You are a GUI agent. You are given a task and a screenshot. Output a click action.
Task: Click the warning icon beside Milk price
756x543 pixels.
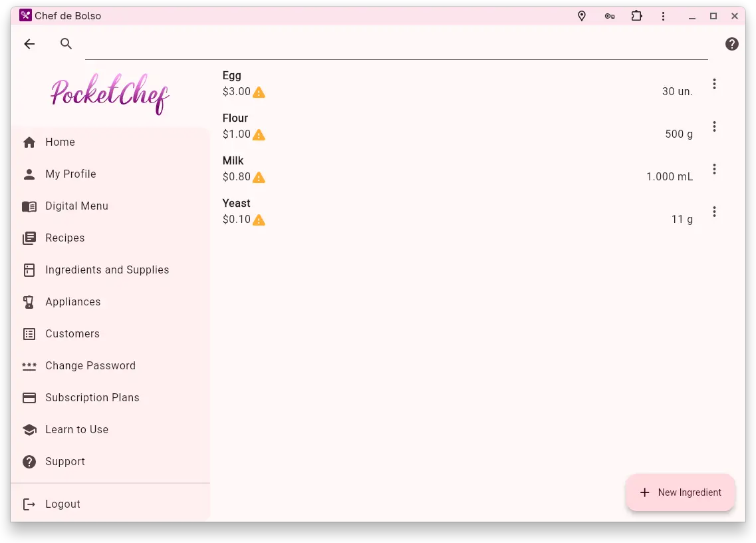(x=259, y=178)
